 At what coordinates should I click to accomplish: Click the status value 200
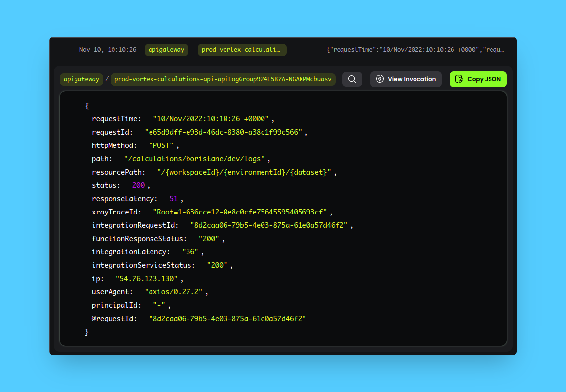[138, 185]
